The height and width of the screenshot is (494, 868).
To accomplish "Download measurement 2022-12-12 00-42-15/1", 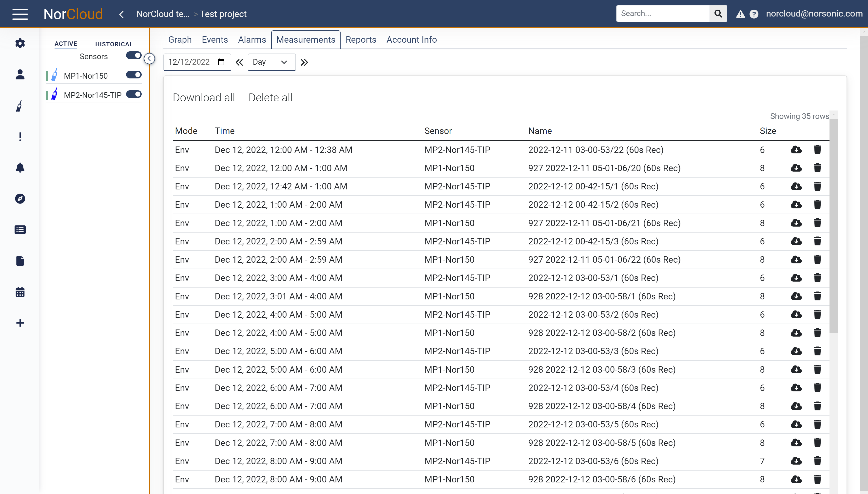I will pos(796,186).
